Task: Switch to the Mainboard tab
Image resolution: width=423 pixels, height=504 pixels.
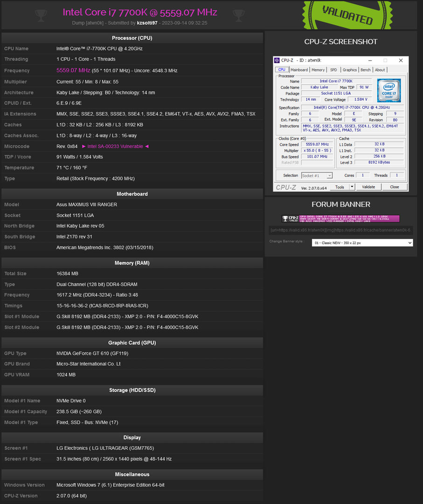Action: click(299, 70)
